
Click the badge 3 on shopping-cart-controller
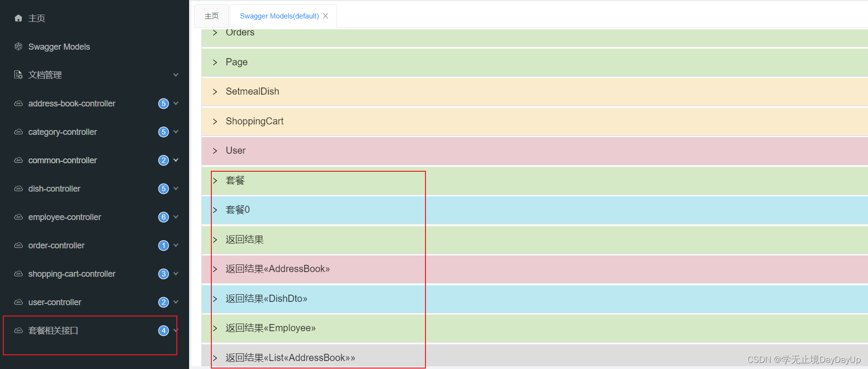click(164, 274)
